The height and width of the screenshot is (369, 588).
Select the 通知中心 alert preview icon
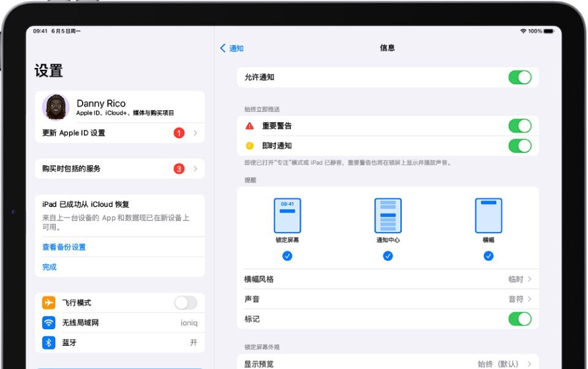pyautogui.click(x=387, y=215)
